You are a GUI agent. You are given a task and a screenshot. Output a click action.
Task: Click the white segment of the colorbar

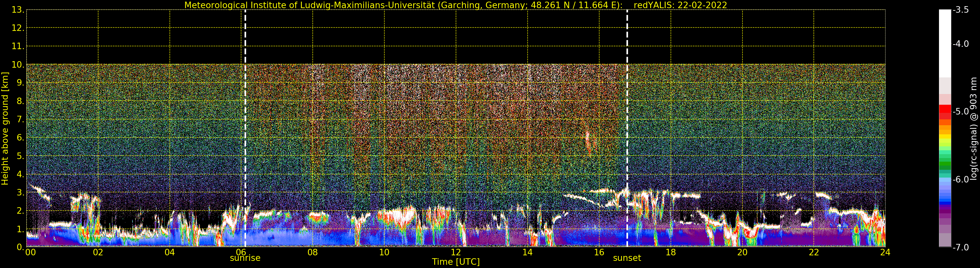point(945,44)
